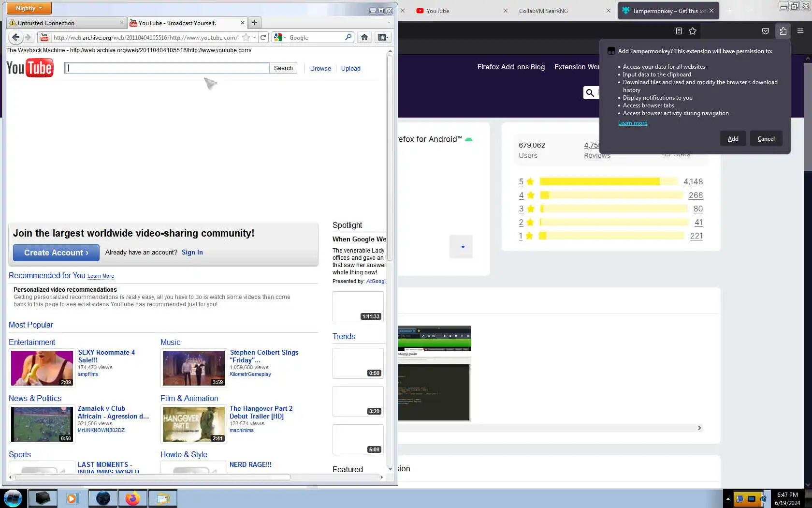Open the Film & Animation category
812x508 pixels.
tap(189, 398)
